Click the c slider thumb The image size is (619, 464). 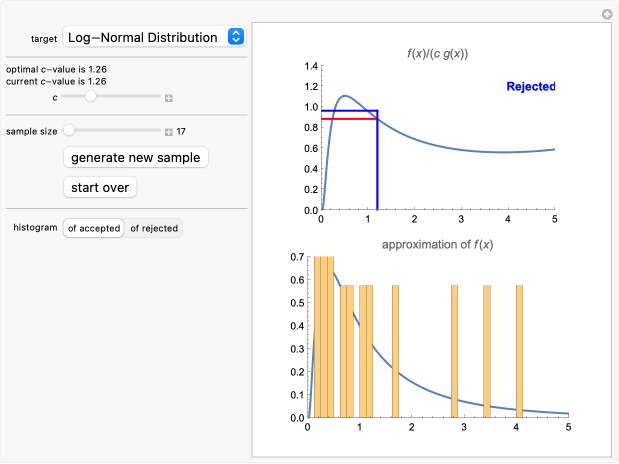coord(90,97)
